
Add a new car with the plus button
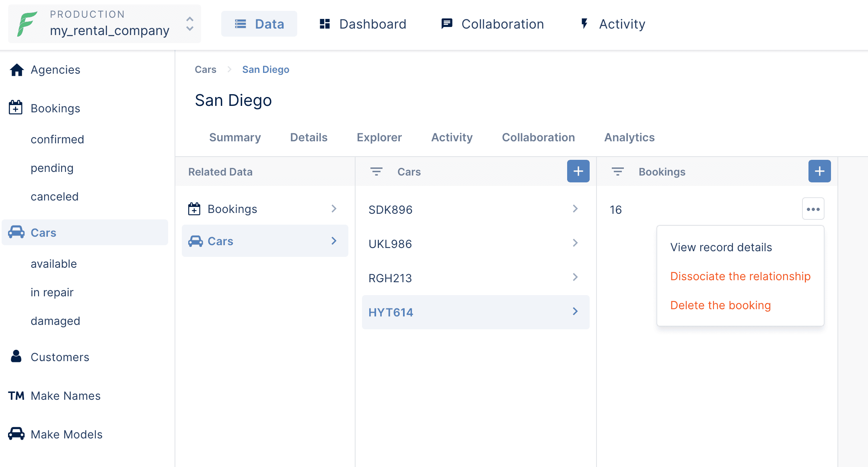click(578, 171)
